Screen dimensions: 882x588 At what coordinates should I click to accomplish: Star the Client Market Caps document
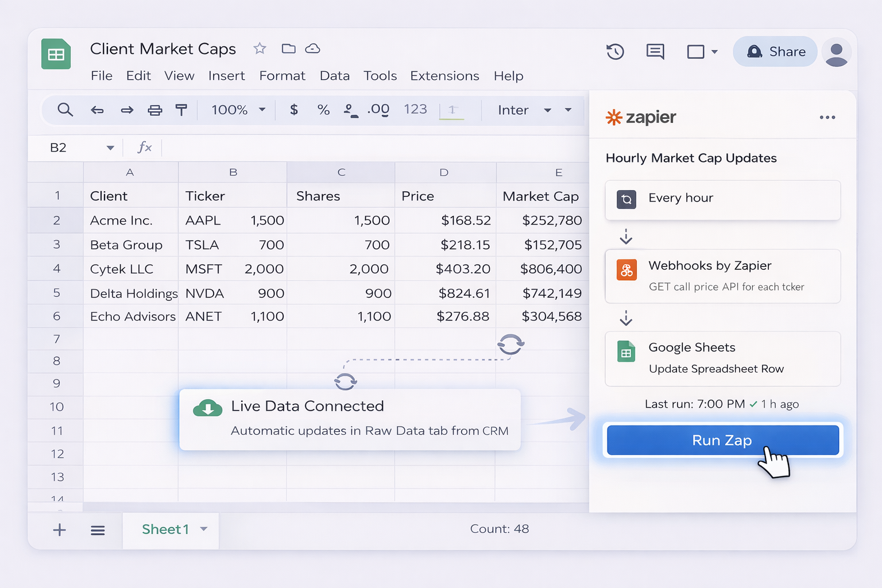pos(260,48)
